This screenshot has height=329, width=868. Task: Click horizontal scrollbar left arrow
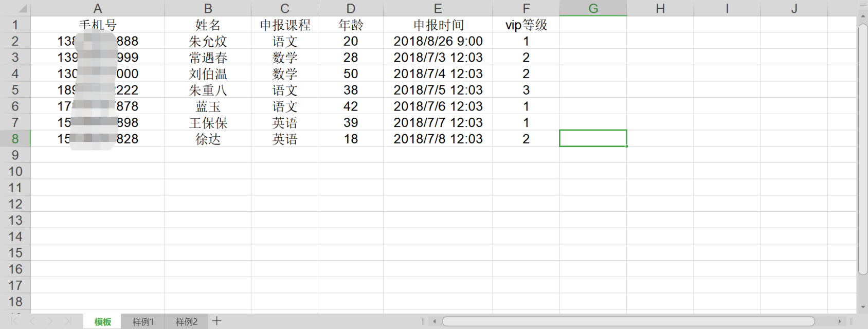tap(435, 321)
